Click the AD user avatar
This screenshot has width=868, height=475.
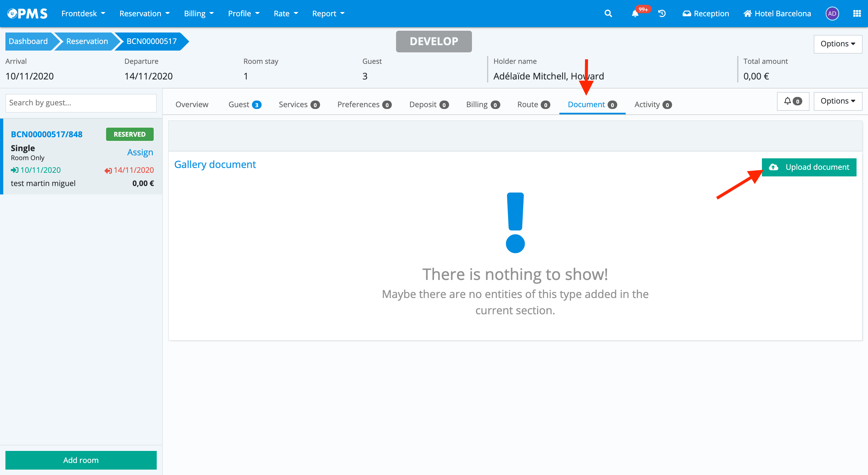click(832, 14)
